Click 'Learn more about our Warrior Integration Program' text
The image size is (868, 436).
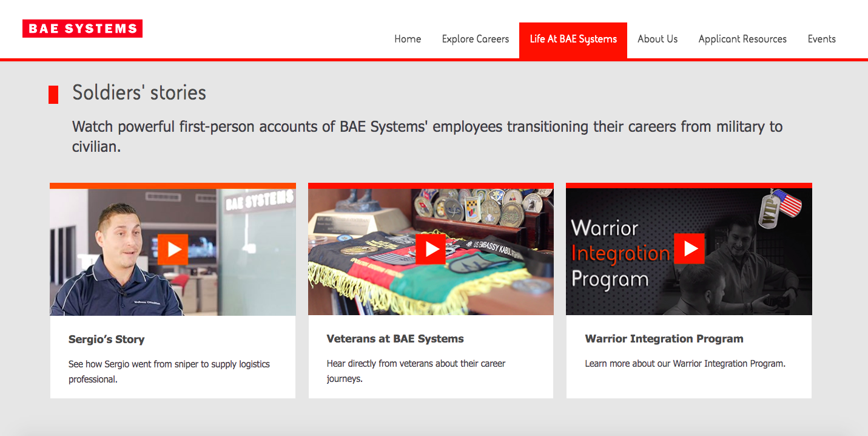click(x=685, y=364)
